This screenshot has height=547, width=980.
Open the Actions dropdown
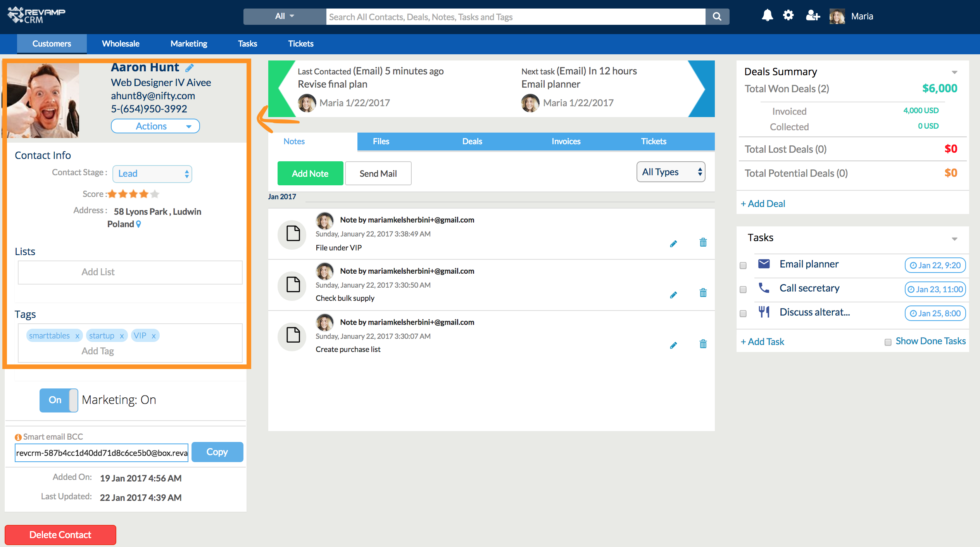(155, 126)
